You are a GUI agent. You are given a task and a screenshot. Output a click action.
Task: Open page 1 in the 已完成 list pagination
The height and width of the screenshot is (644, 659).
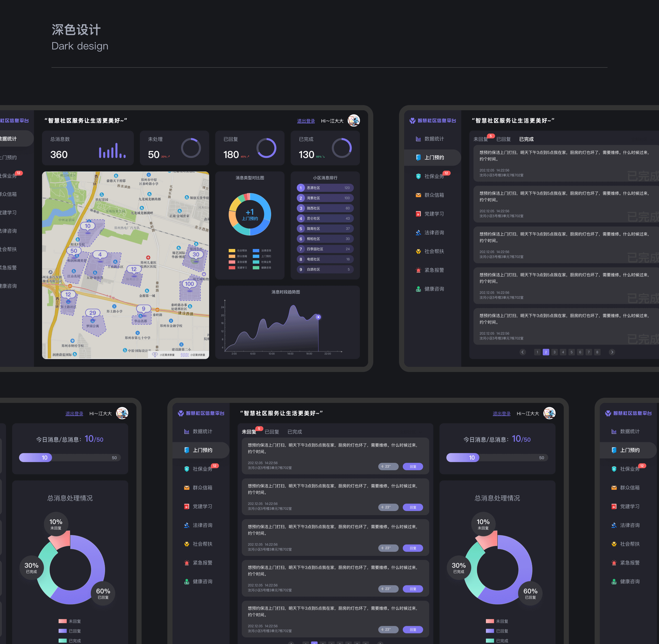[x=537, y=352]
